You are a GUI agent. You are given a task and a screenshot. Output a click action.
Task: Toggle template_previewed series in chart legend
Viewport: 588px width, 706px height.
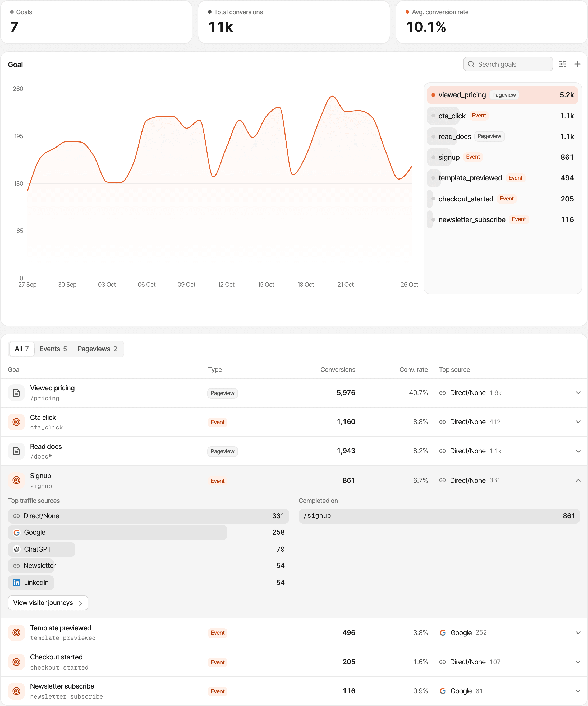click(502, 178)
